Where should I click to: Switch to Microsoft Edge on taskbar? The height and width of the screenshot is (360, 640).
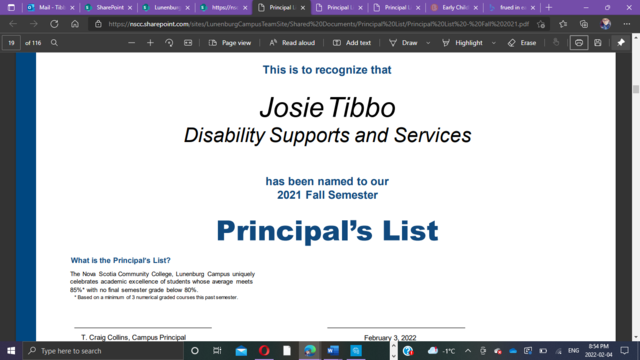[310, 351]
